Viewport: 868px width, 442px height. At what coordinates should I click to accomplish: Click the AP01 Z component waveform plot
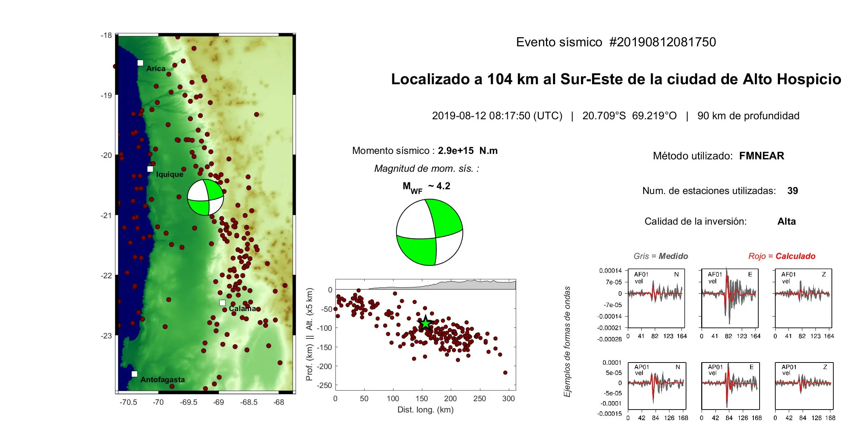point(804,386)
